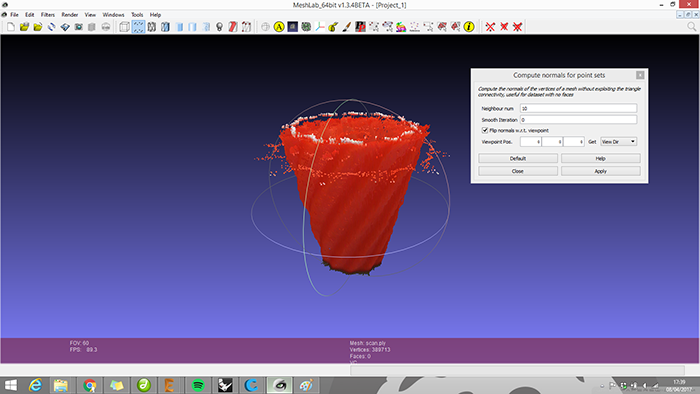Click 'Vertices: 389713' status text
Viewport: 700px width, 394px height.
coord(370,350)
